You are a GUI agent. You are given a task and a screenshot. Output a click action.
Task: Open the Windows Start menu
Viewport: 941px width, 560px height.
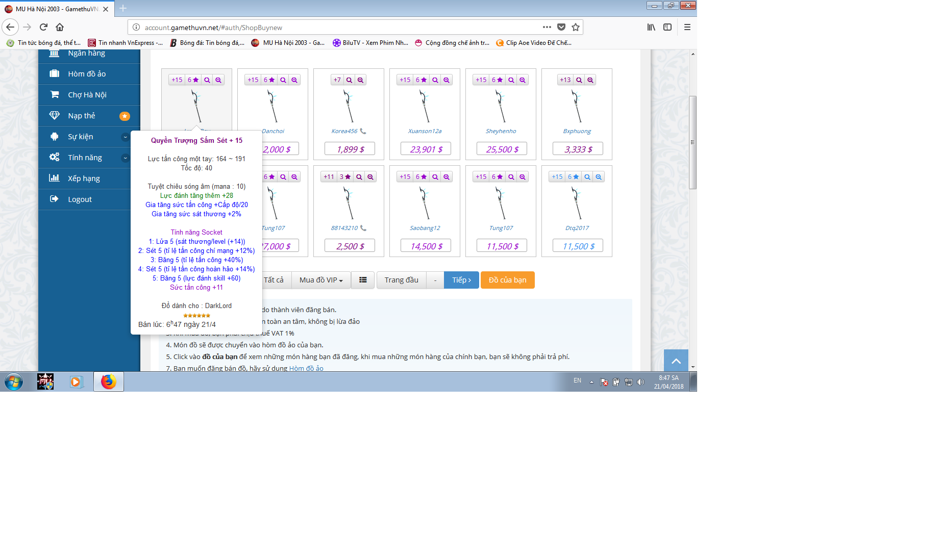14,381
